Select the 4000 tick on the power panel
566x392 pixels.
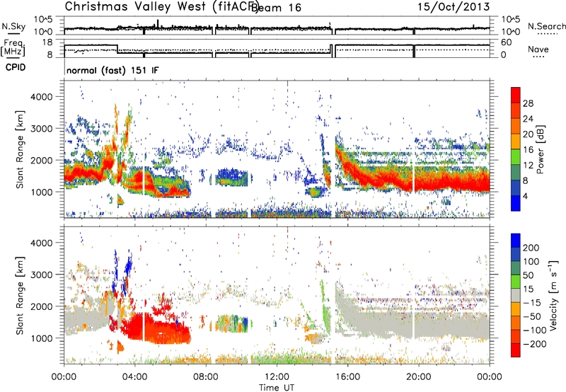(41, 97)
